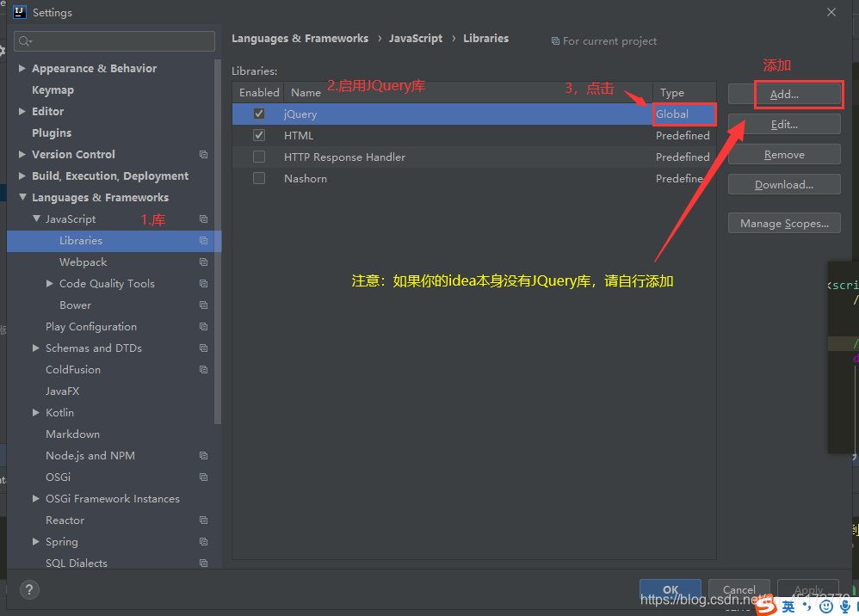This screenshot has width=859, height=616.
Task: Click the project-scope icon next to SQL Dialects
Action: click(x=203, y=563)
